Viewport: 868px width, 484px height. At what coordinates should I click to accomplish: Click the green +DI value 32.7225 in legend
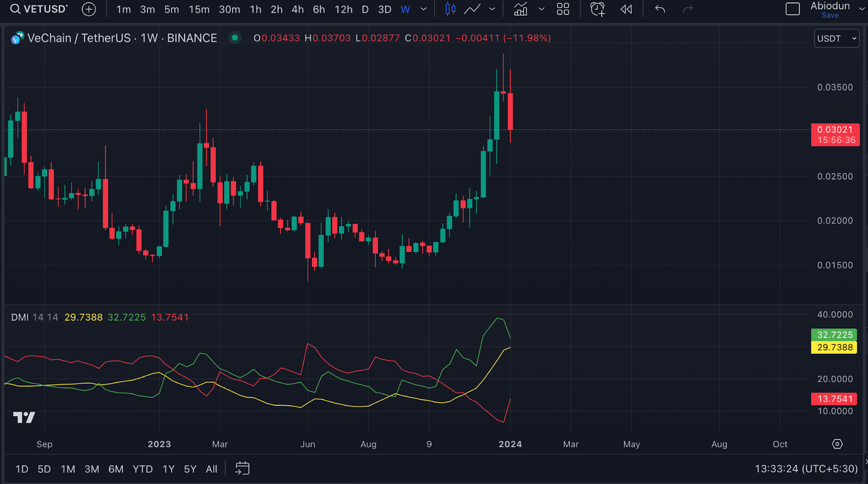[x=126, y=318]
